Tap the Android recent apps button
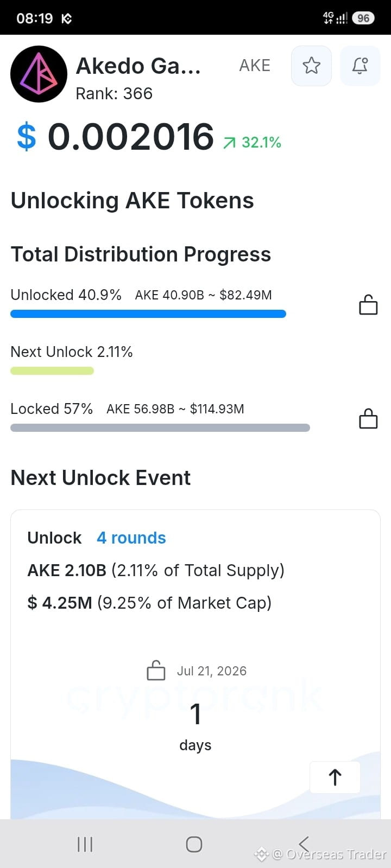The image size is (391, 868). coord(85,844)
